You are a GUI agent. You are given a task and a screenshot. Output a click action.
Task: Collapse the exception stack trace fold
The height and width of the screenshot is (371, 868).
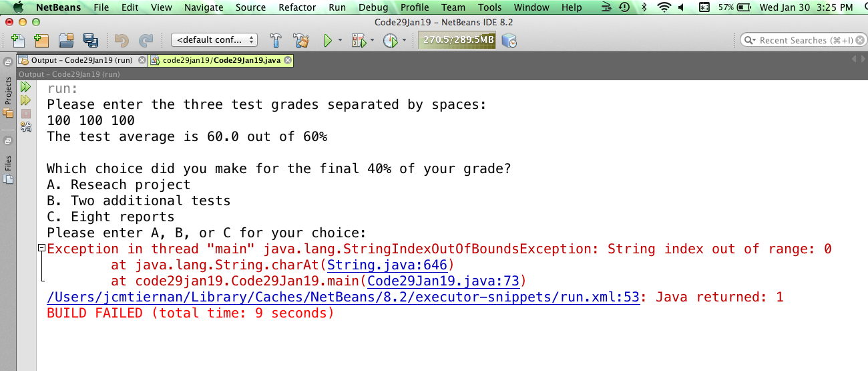[41, 249]
